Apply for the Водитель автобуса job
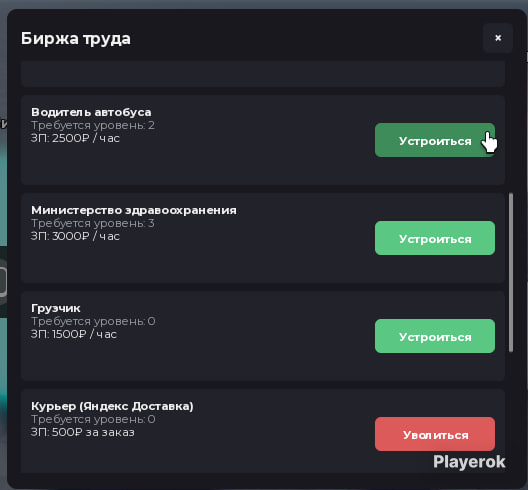The width and height of the screenshot is (528, 490). 435,140
